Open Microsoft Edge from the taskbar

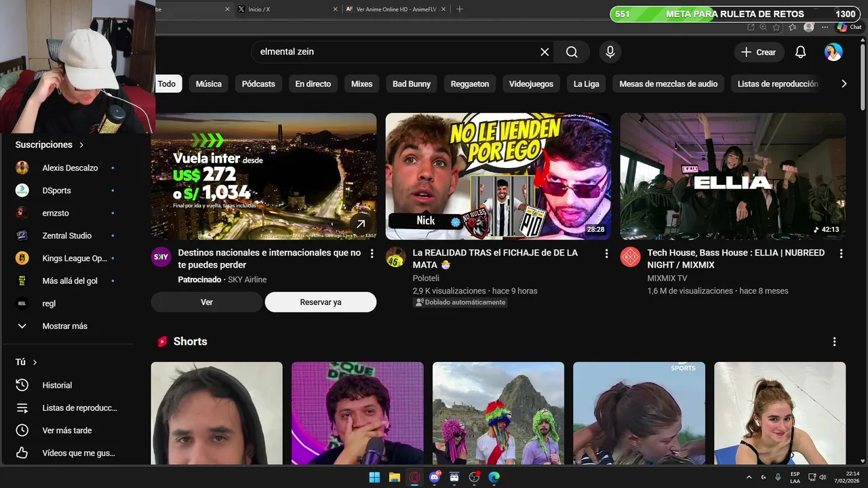pyautogui.click(x=494, y=477)
